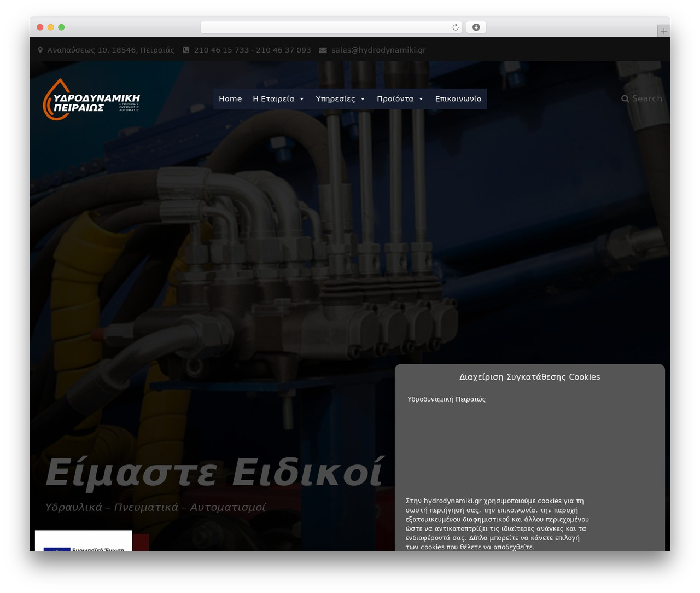Click the envelope icon beside the email
This screenshot has height=593, width=700.
[323, 50]
